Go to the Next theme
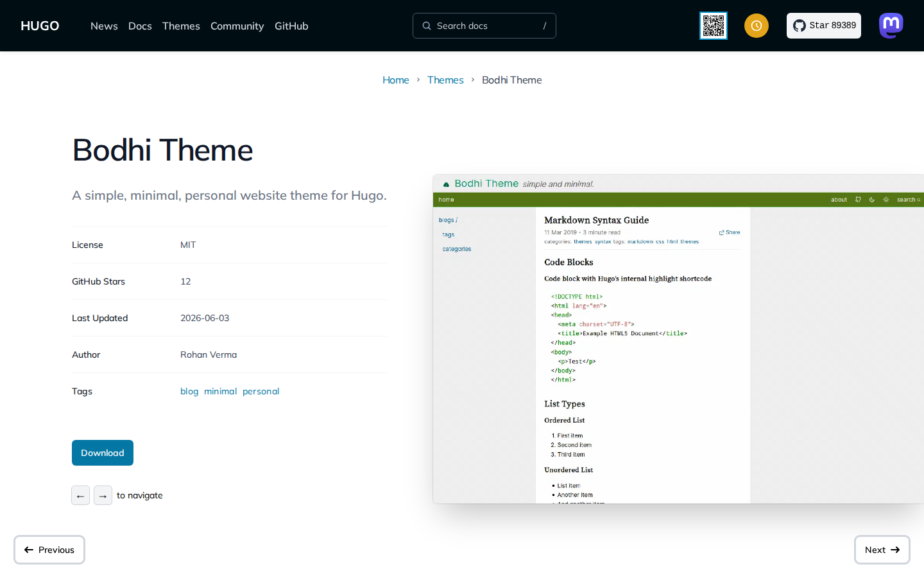 [x=882, y=550]
